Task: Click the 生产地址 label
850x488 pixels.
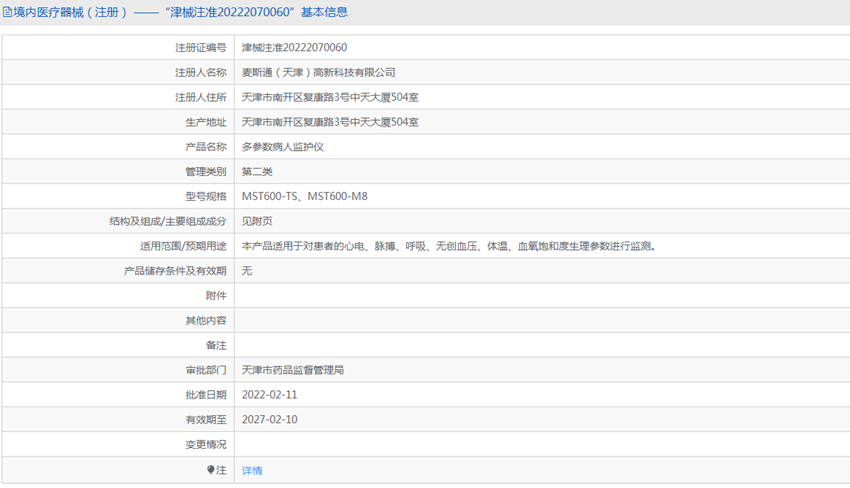Action: 206,123
